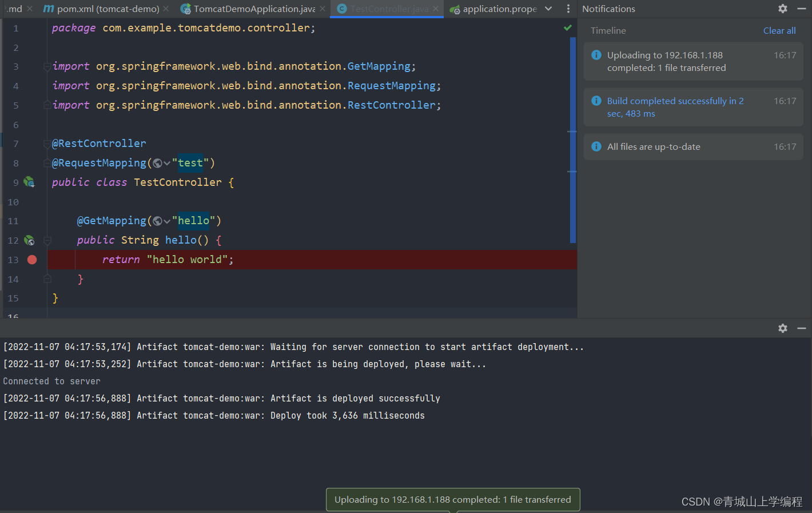812x513 pixels.
Task: Click the upload completed status popup
Action: tap(453, 499)
